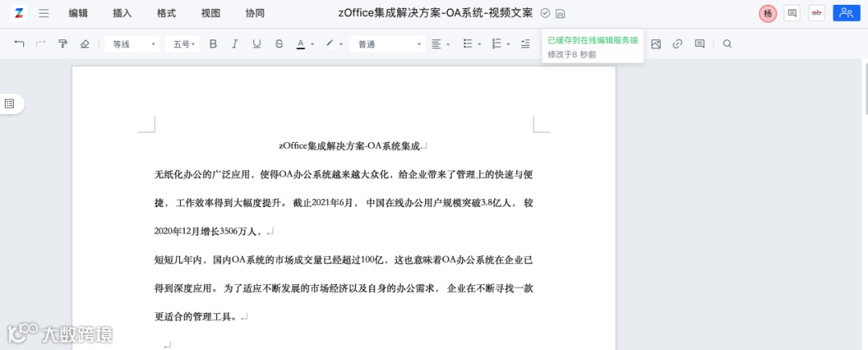The width and height of the screenshot is (868, 350).
Task: Click the text alignment icon
Action: (436, 43)
